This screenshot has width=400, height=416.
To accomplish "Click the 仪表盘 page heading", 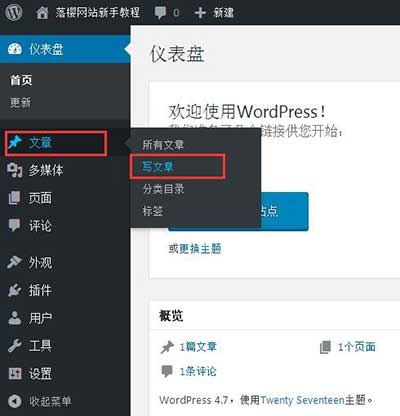I will click(177, 54).
